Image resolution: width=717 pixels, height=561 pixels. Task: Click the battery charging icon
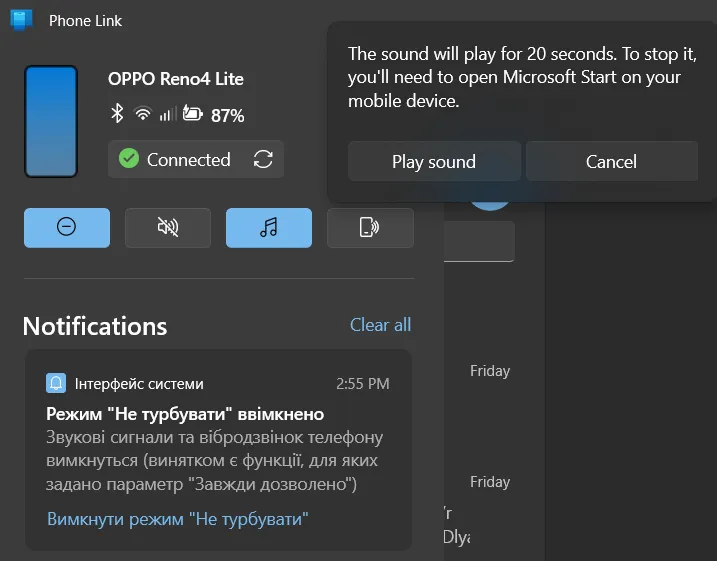pyautogui.click(x=193, y=113)
